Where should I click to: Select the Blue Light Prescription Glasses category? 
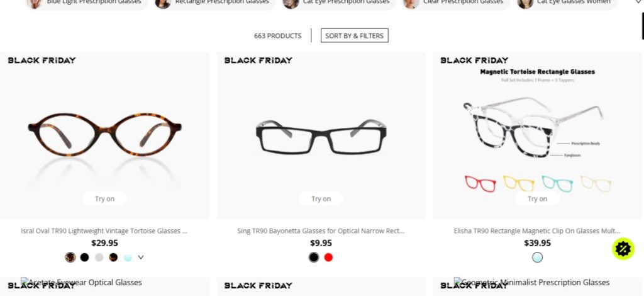point(87,3)
